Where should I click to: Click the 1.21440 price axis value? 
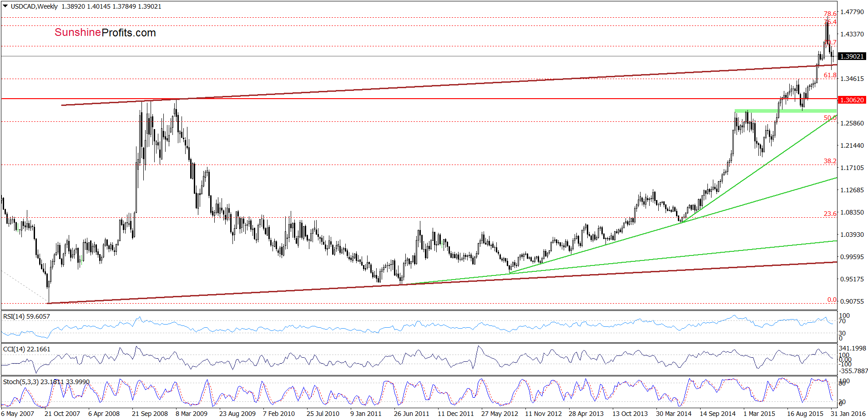pos(852,145)
